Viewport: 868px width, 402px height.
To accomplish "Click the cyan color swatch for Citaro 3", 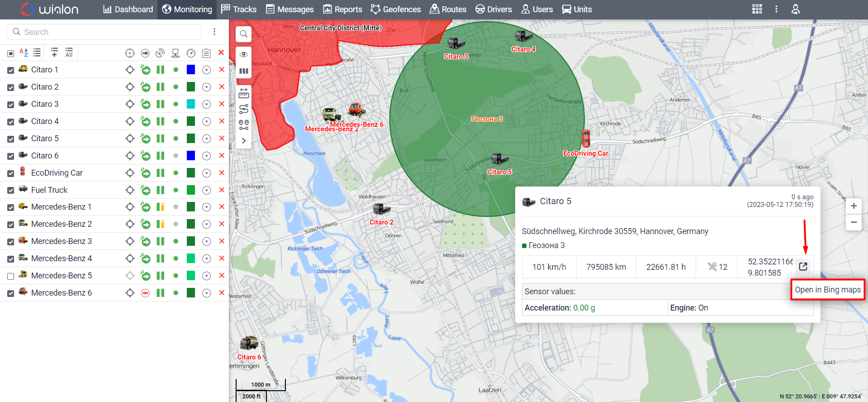I will click(x=191, y=104).
